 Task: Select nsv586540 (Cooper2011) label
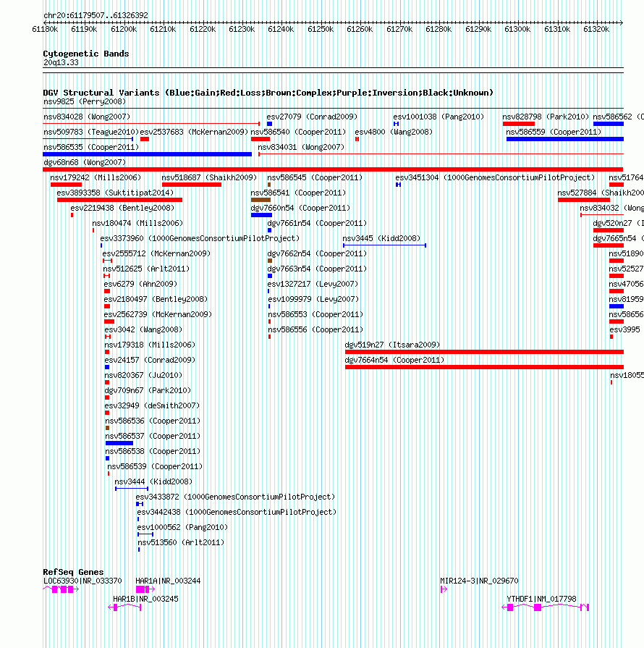(x=298, y=132)
